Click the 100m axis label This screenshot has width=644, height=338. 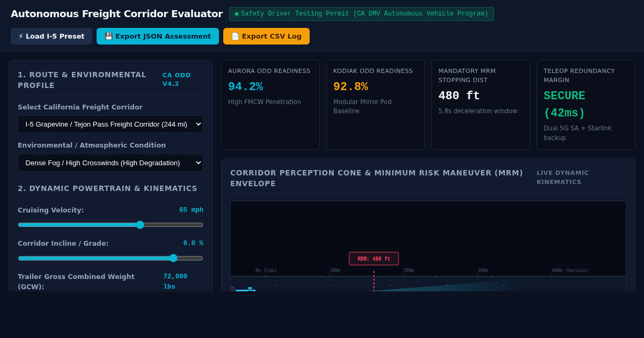[335, 270]
